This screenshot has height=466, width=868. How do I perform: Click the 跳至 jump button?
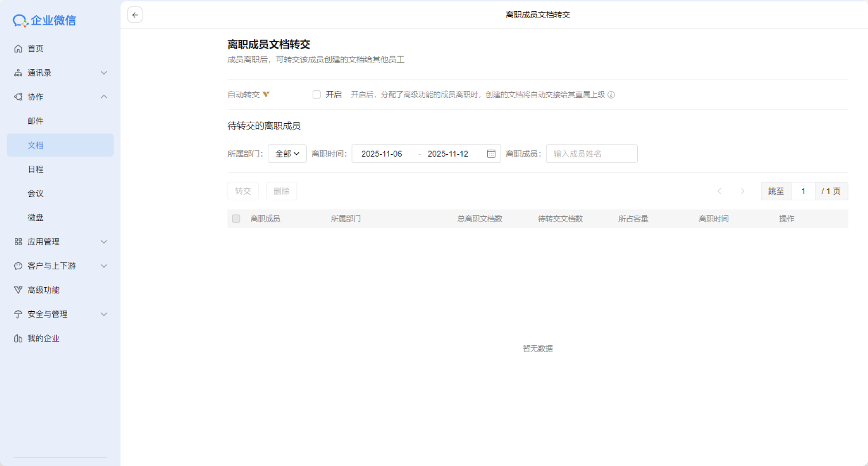[x=776, y=191]
